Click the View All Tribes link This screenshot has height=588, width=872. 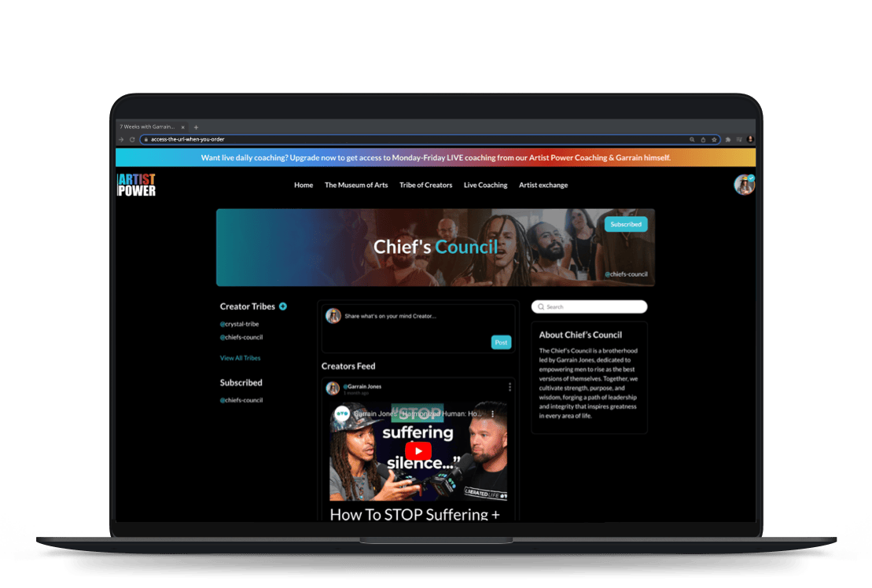tap(240, 358)
